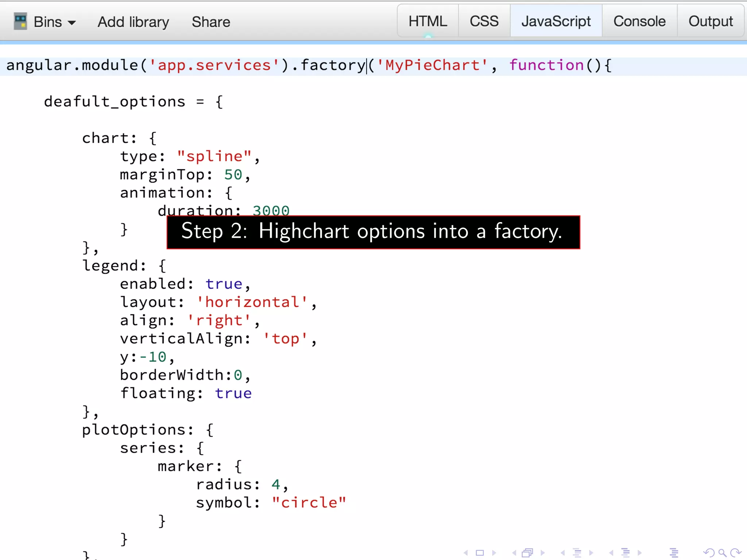
Task: Click the "circle" symbol value
Action: click(309, 503)
